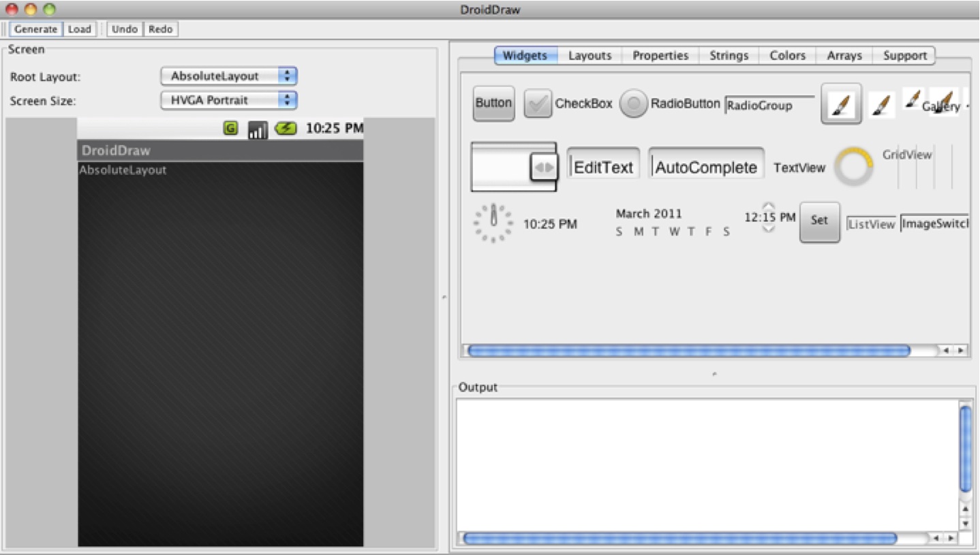This screenshot has height=555, width=980.
Task: Open the Root Layout dropdown
Action: click(x=229, y=76)
